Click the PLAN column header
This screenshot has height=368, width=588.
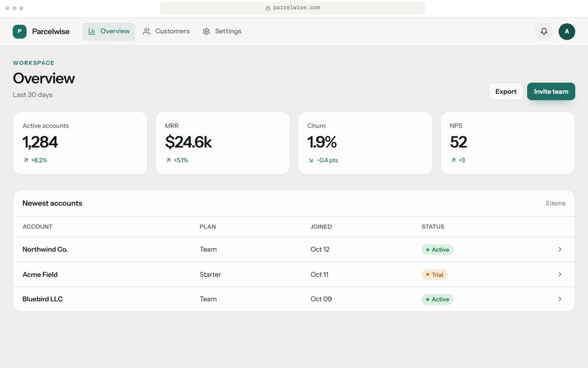click(x=208, y=227)
